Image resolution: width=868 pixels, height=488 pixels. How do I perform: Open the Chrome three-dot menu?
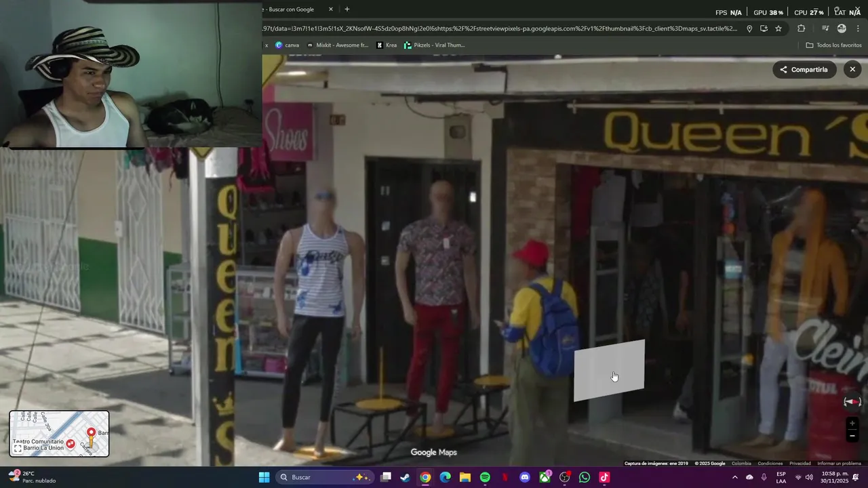858,28
